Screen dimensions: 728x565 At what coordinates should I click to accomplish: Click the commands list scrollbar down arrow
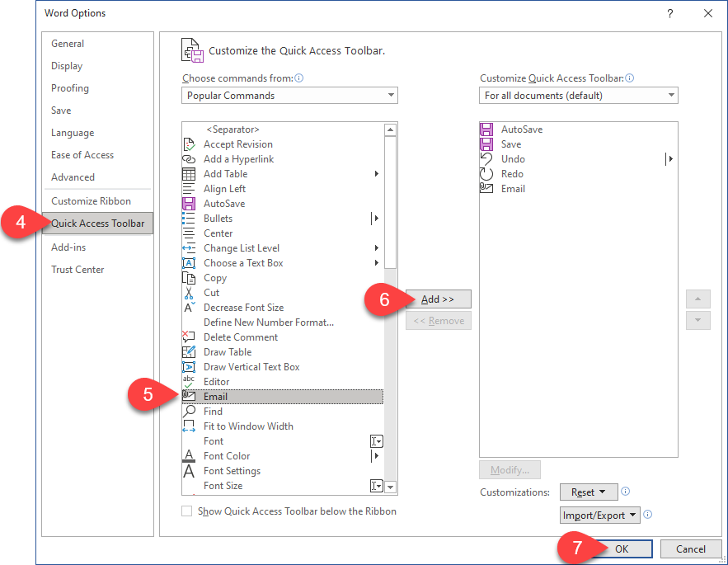(x=391, y=487)
